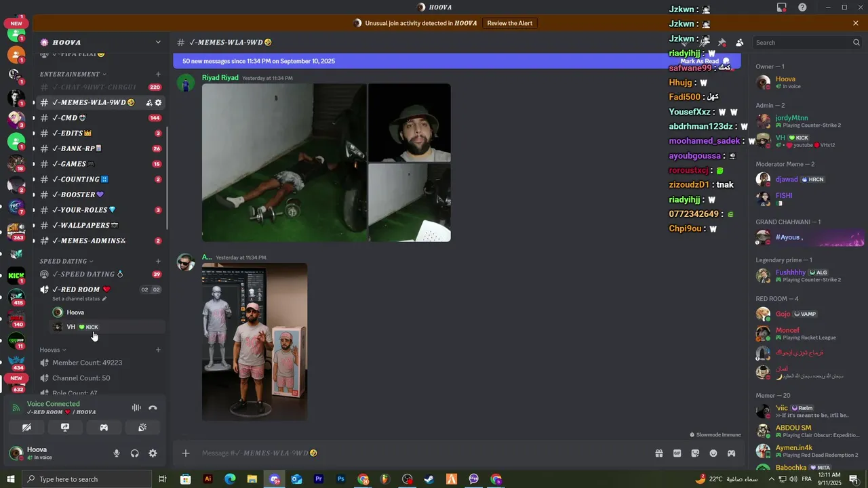Open the BOOSTER channel

tap(101, 195)
